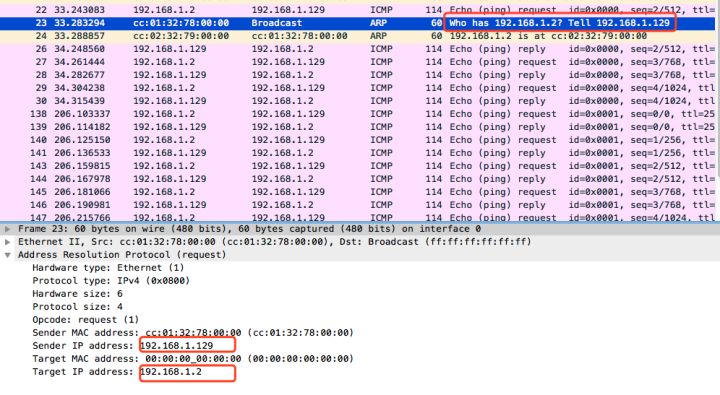Screen dimensions: 720x395
Task: Click the "Who has 192.168.1.2?" info cell
Action: coord(559,23)
